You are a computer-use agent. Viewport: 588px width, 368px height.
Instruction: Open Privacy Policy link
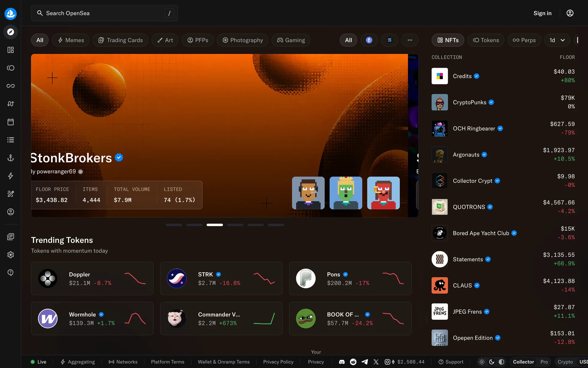tap(278, 362)
